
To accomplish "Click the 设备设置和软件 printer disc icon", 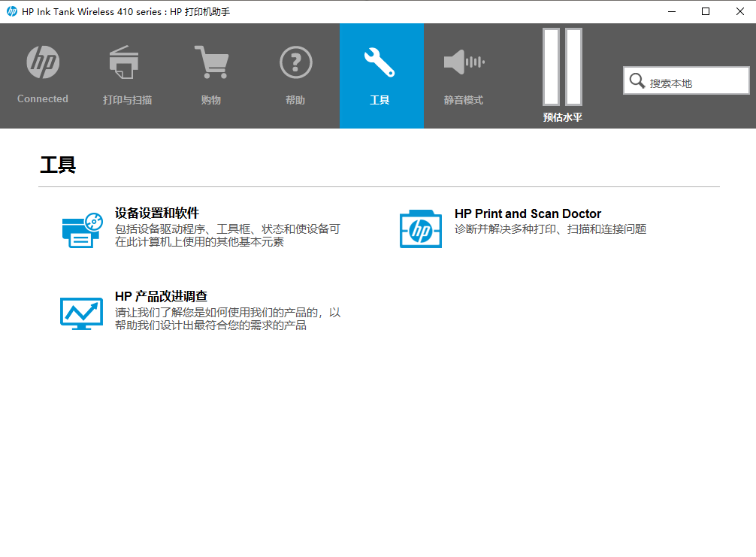I will [x=81, y=230].
